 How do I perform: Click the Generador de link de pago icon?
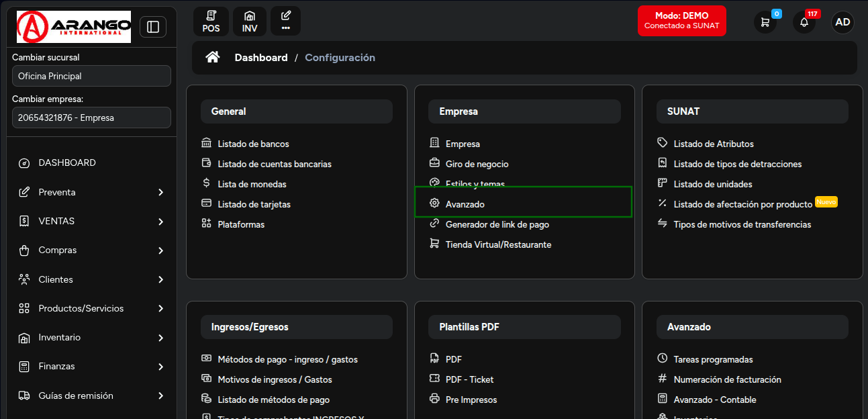(434, 224)
